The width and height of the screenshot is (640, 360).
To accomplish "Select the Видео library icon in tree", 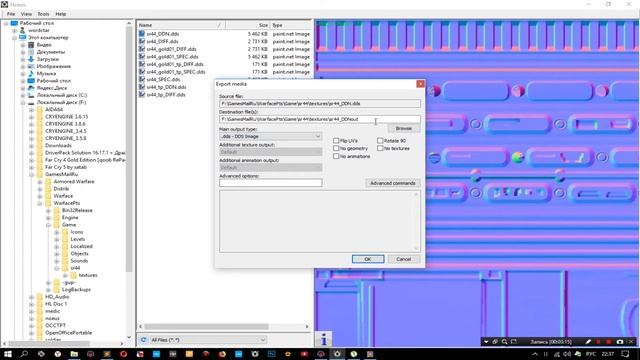I will 31,44.
